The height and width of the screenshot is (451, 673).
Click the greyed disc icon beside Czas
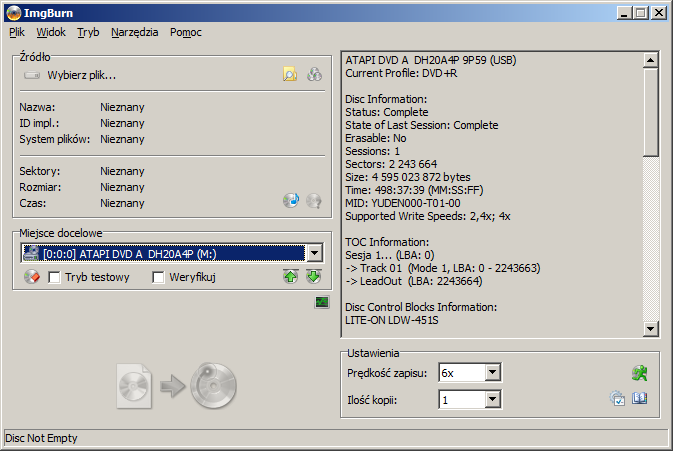tap(314, 200)
